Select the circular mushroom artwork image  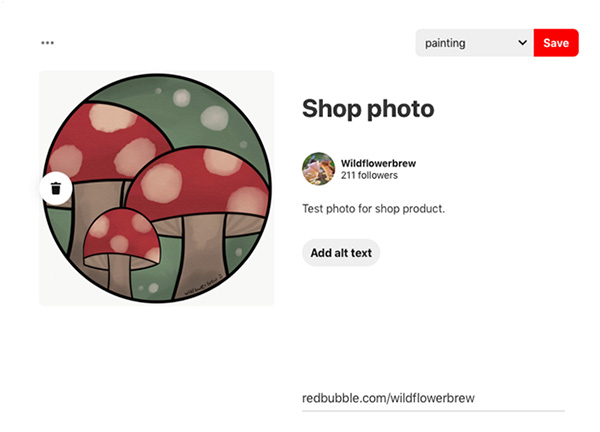(x=157, y=188)
